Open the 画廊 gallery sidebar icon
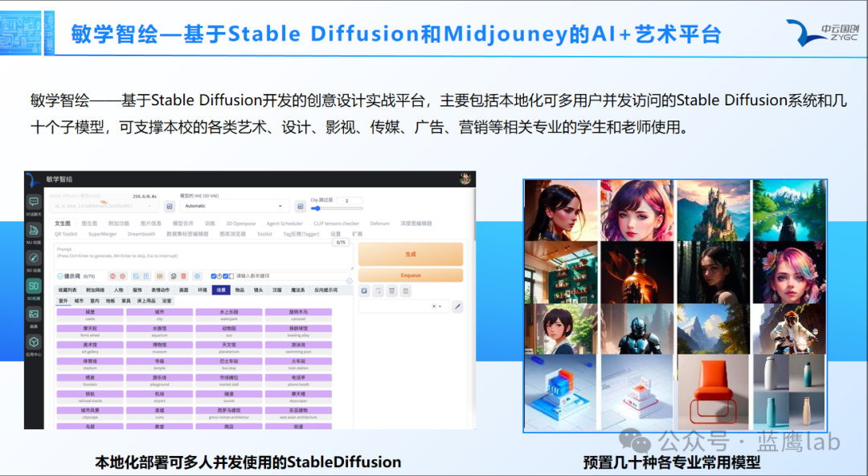The height and width of the screenshot is (476, 868). tap(34, 314)
